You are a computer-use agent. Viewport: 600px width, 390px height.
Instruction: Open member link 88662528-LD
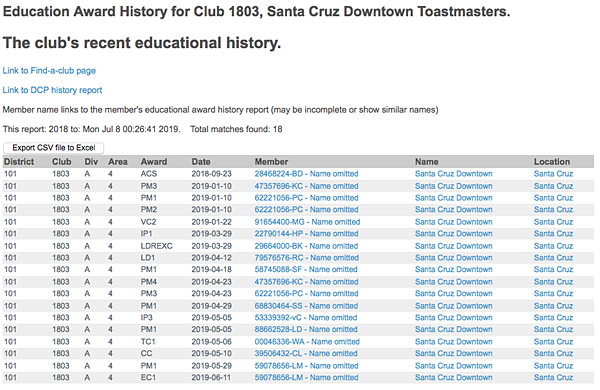(x=306, y=330)
